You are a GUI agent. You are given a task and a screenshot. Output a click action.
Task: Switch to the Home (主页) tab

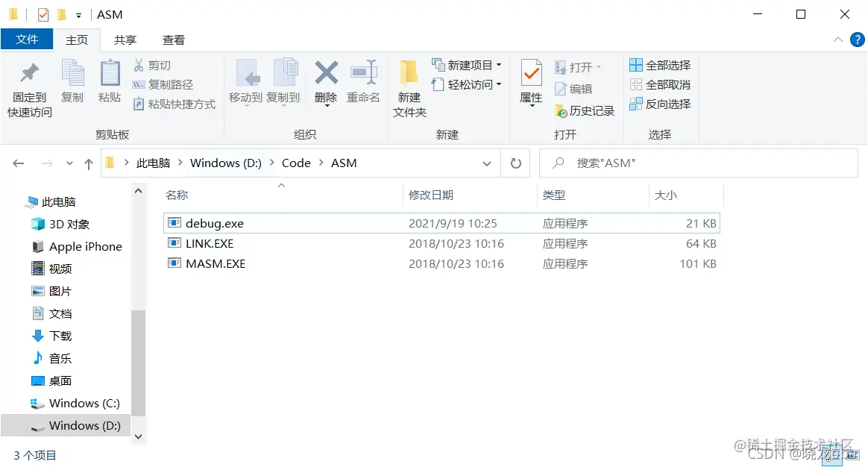coord(76,40)
